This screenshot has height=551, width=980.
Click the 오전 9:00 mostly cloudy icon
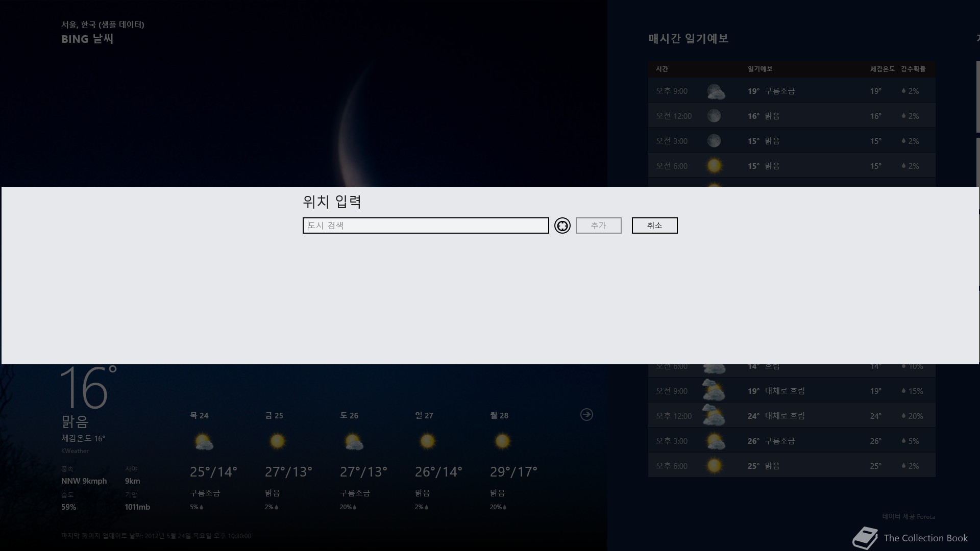714,391
